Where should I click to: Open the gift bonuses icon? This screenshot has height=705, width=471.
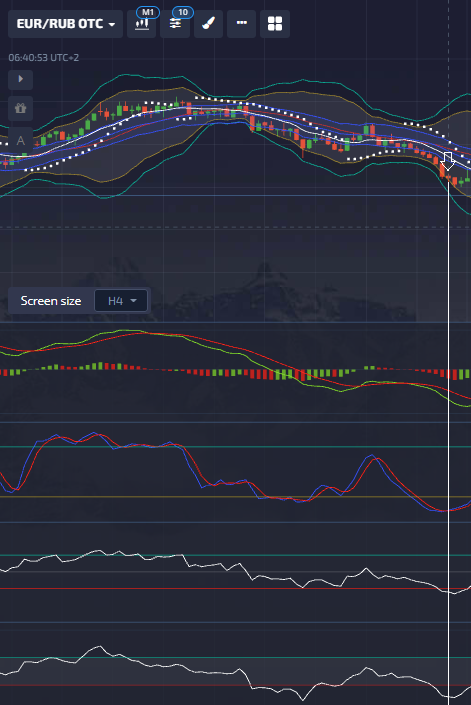click(21, 108)
